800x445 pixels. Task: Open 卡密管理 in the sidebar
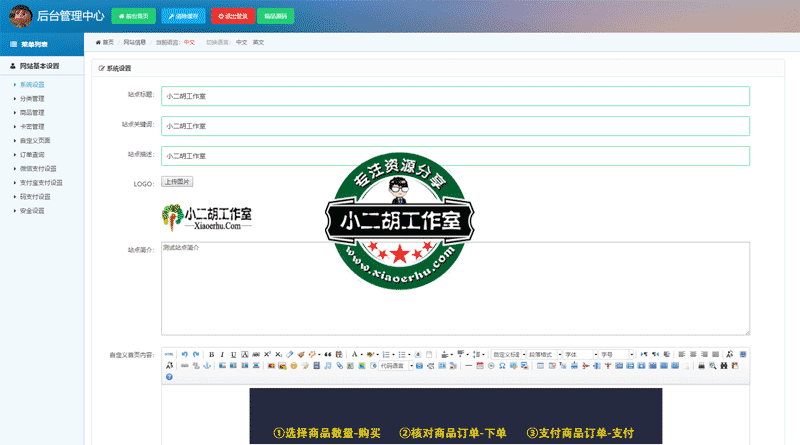pos(32,127)
